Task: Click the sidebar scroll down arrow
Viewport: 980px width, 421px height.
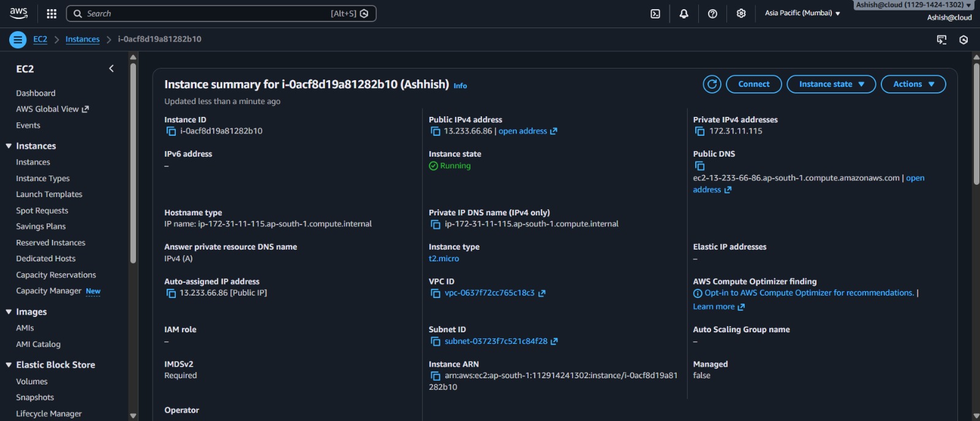Action: point(134,415)
